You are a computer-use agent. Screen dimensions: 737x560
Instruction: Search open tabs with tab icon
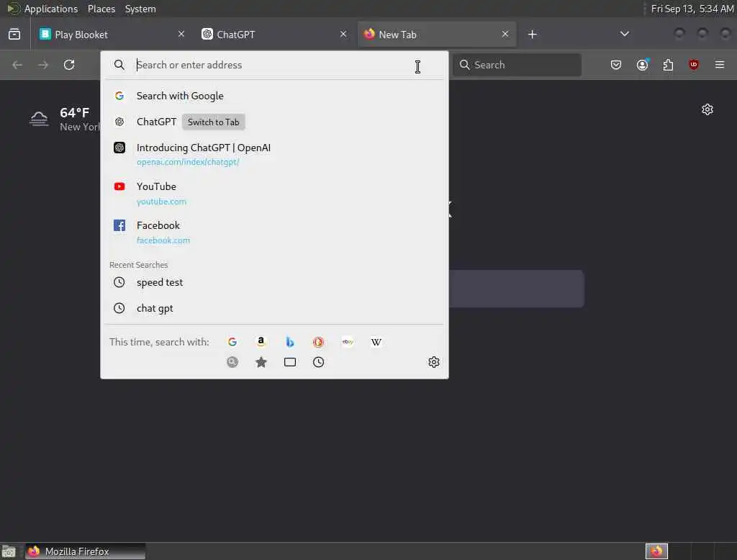click(290, 362)
